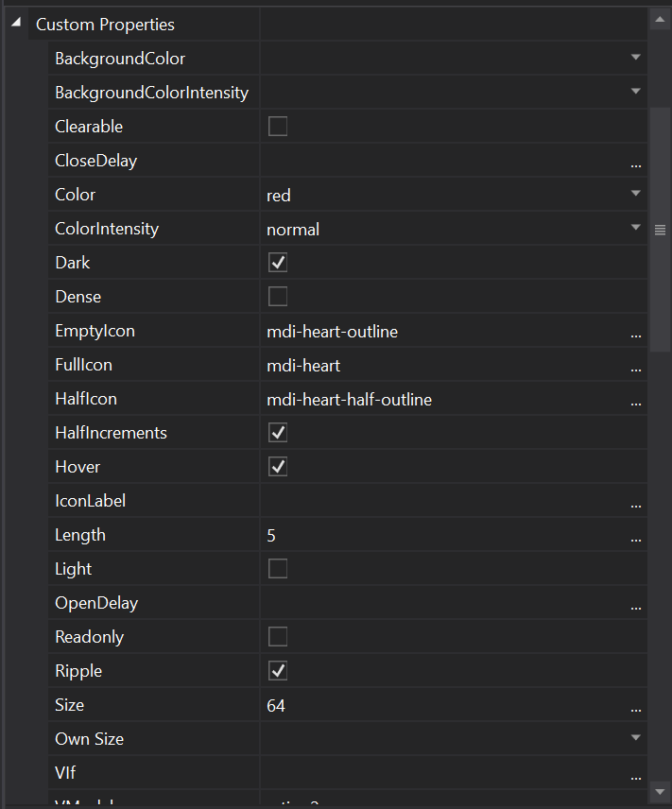Screen dimensions: 672x809
Task: Expand ColorIntensity dropdown arrow
Action: pyautogui.click(x=636, y=228)
